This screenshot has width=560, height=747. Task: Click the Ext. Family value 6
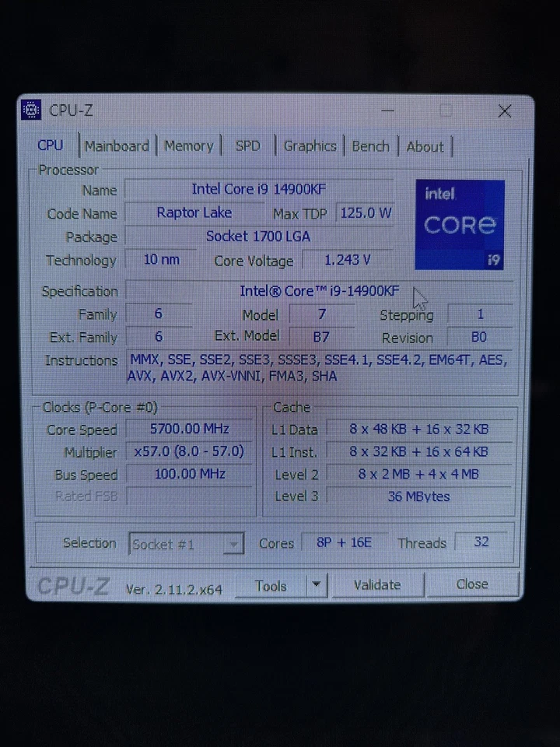click(x=159, y=336)
